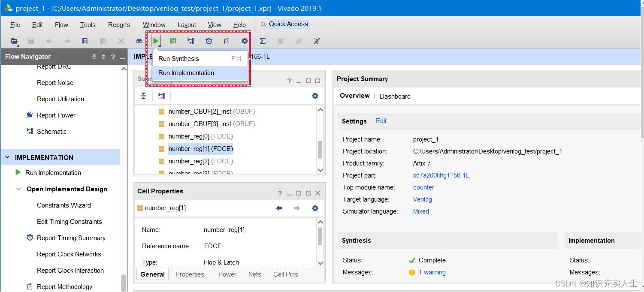The width and height of the screenshot is (644, 292).
Task: Click the Edit link beside Settings
Action: pos(381,121)
